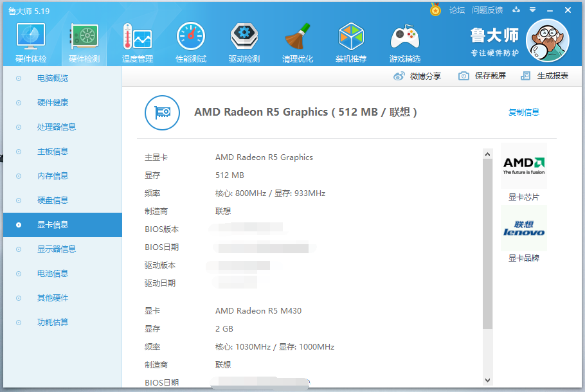This screenshot has height=392, width=585.
Task: Click the 'AMD Radeon R5 Graphics' 主显卡 value
Action: [264, 157]
